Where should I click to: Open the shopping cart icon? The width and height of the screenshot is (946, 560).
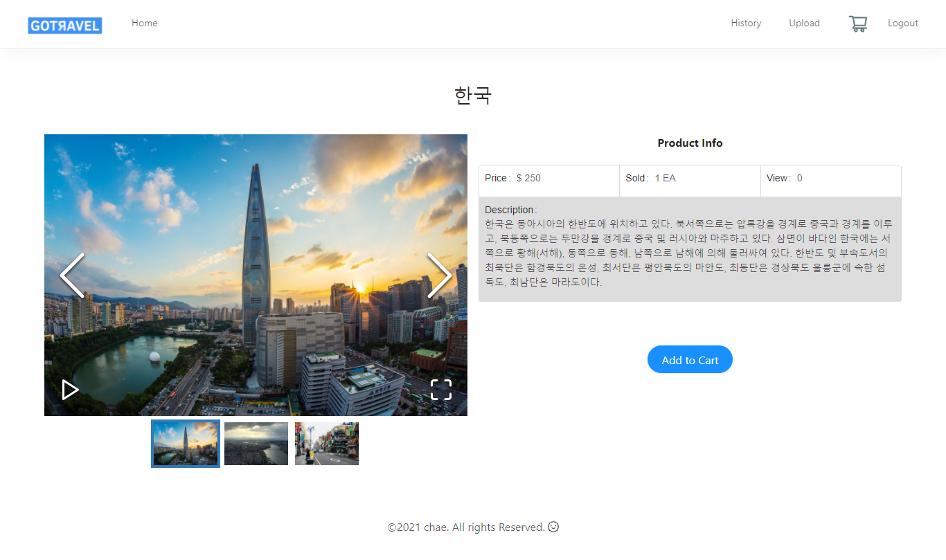click(x=858, y=23)
